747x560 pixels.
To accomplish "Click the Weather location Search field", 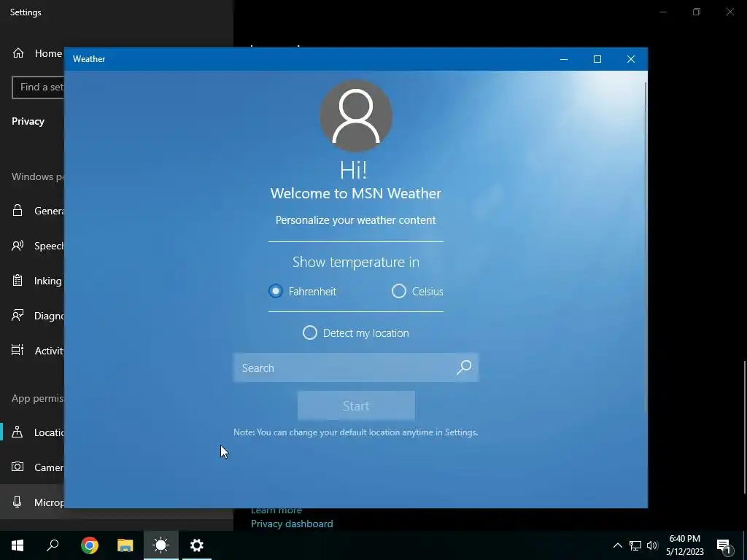I will point(355,367).
